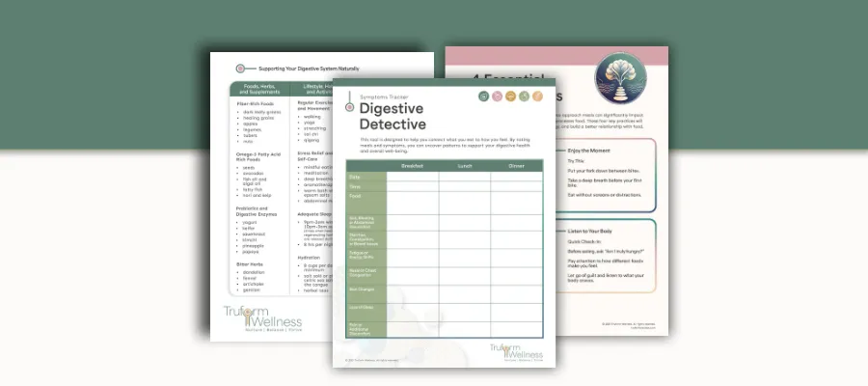Click the 'Foods, Herbs, and Supplements' column header
The image size is (868, 386).
tap(259, 89)
